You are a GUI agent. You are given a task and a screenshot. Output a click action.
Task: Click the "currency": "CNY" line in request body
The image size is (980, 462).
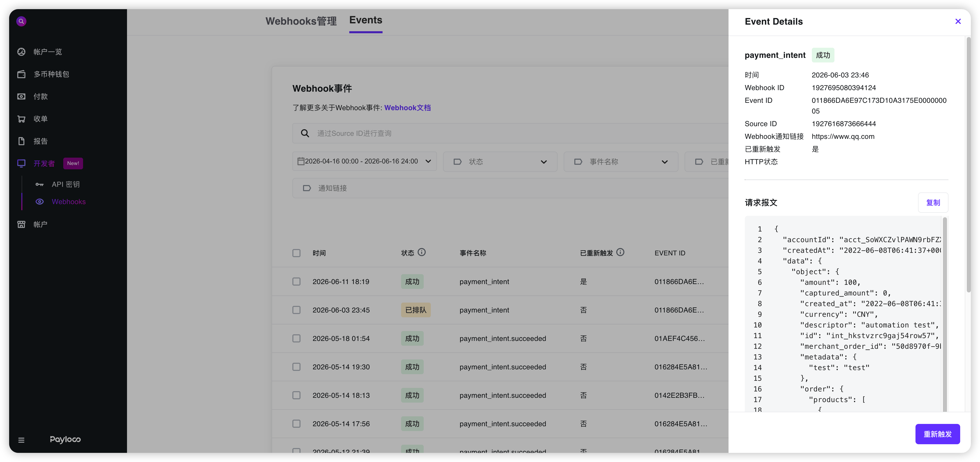(x=839, y=315)
